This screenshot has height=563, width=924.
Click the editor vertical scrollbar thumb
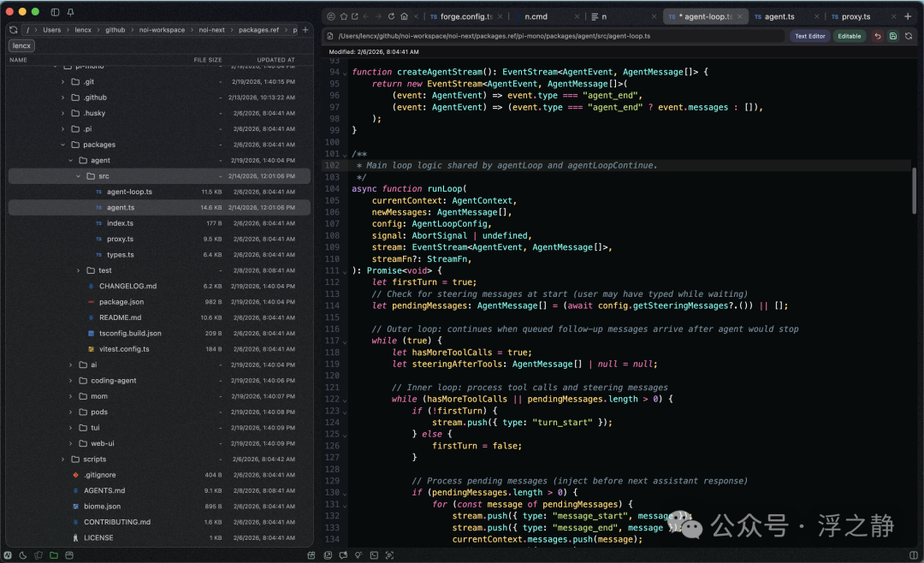tap(914, 191)
